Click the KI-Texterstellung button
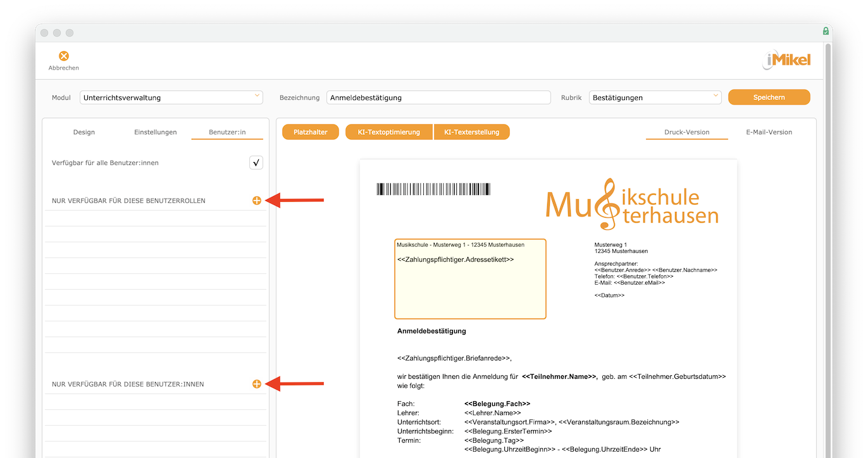 coord(472,132)
